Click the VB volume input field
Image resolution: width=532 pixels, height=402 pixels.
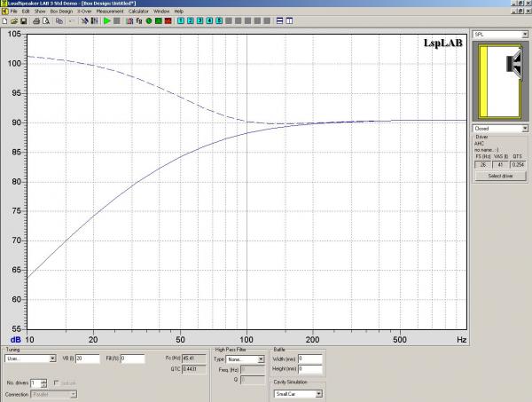click(89, 359)
